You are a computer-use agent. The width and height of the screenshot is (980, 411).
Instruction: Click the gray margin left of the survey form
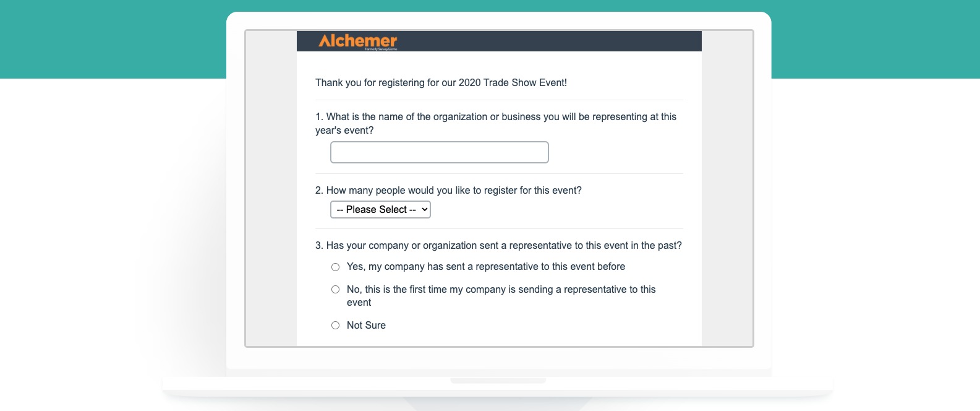pyautogui.click(x=271, y=186)
